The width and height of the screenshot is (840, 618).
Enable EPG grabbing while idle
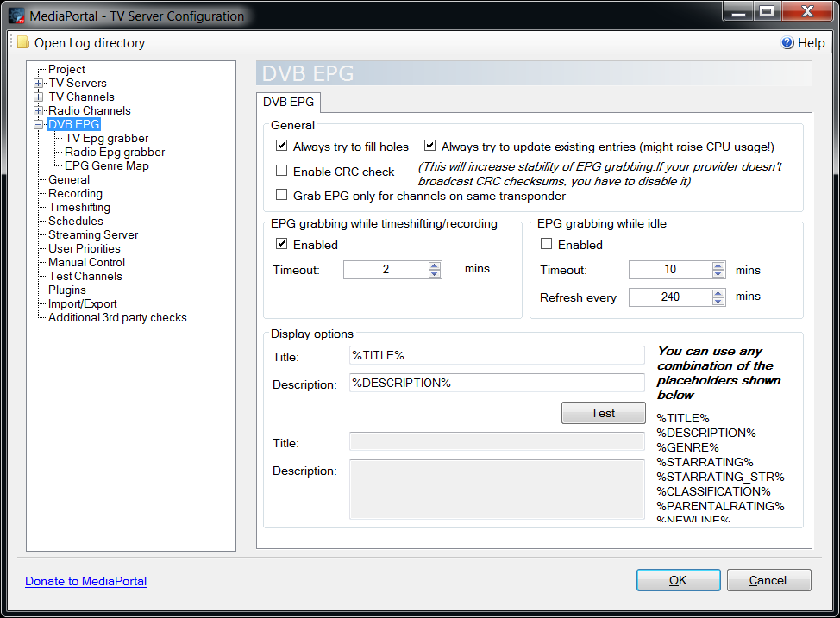click(x=547, y=245)
